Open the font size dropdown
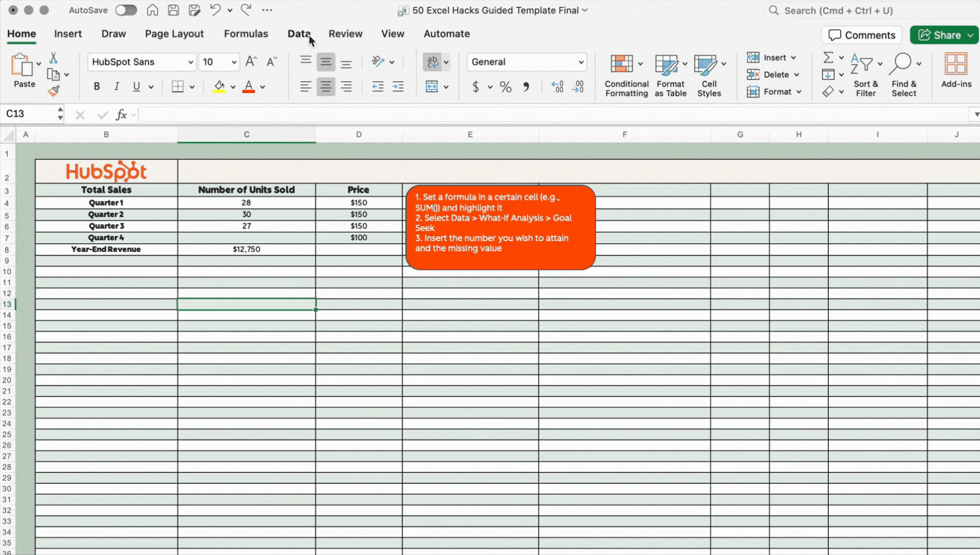This screenshot has height=555, width=980. tap(234, 62)
